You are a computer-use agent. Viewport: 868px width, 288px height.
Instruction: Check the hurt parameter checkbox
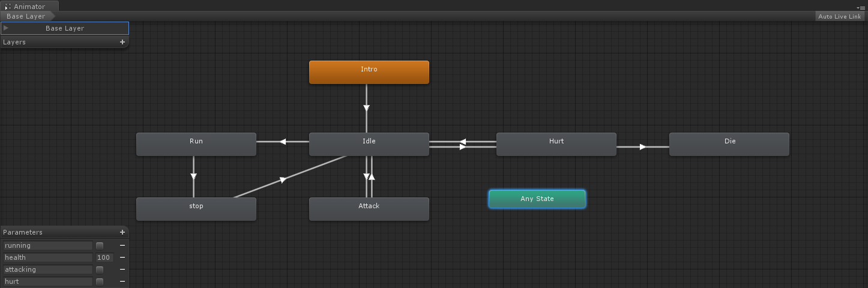(x=100, y=281)
